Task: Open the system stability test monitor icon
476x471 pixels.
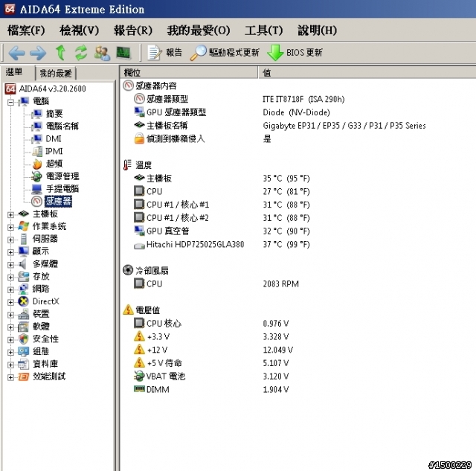Action: point(123,53)
